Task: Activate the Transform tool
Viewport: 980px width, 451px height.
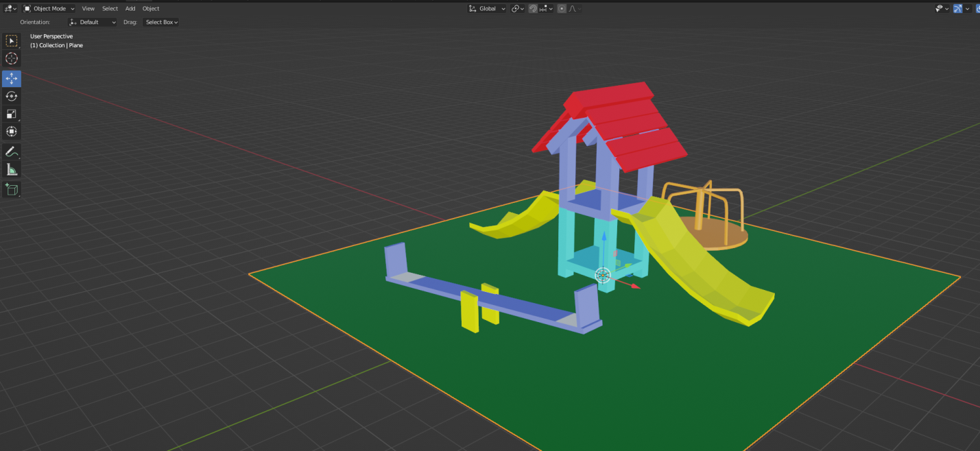Action: [x=12, y=132]
